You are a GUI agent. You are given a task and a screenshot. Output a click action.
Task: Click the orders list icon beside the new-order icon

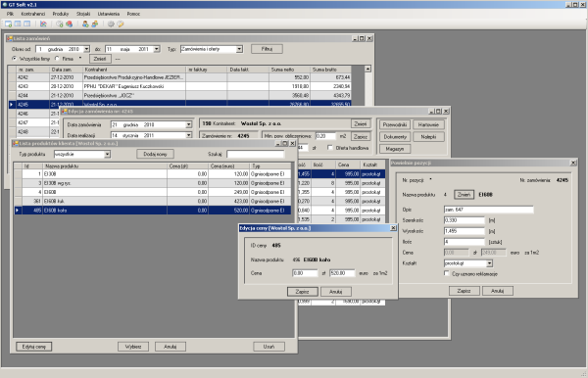[18, 24]
